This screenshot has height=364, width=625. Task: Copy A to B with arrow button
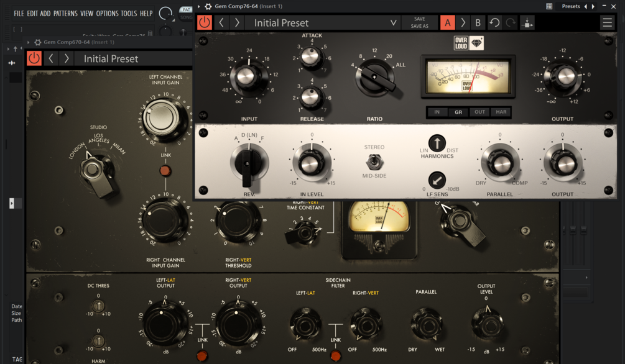(463, 23)
